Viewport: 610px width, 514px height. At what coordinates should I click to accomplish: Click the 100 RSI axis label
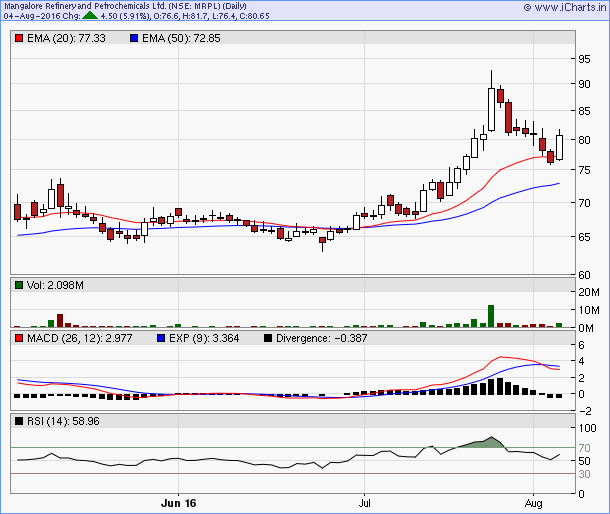click(x=587, y=428)
